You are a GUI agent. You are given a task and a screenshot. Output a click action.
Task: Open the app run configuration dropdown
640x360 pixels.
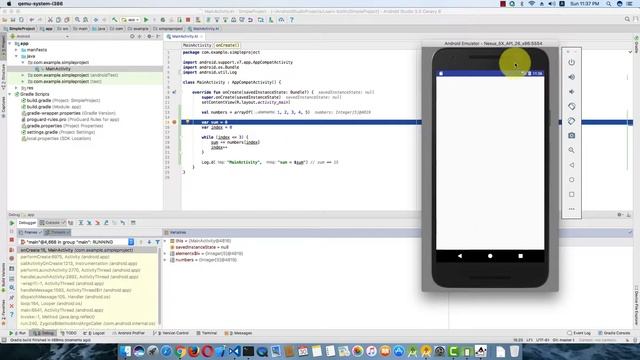pyautogui.click(x=131, y=20)
